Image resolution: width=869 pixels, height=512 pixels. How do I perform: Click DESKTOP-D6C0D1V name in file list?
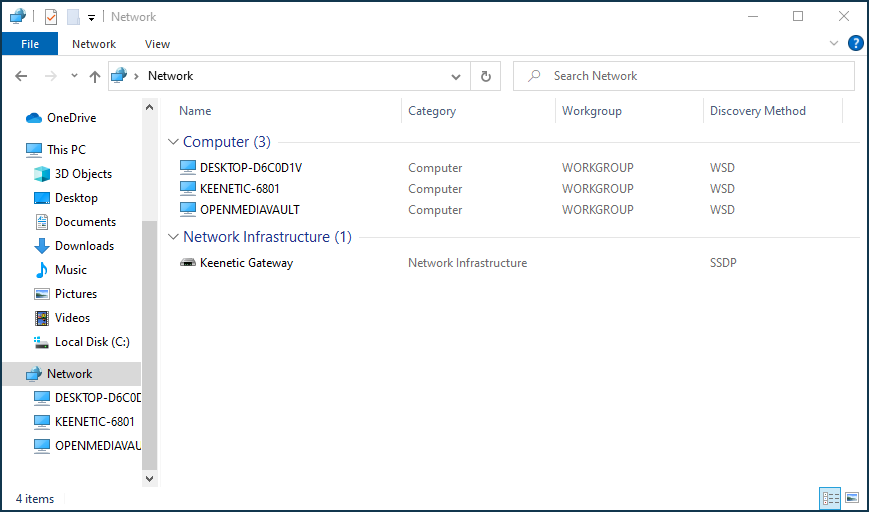pyautogui.click(x=251, y=167)
